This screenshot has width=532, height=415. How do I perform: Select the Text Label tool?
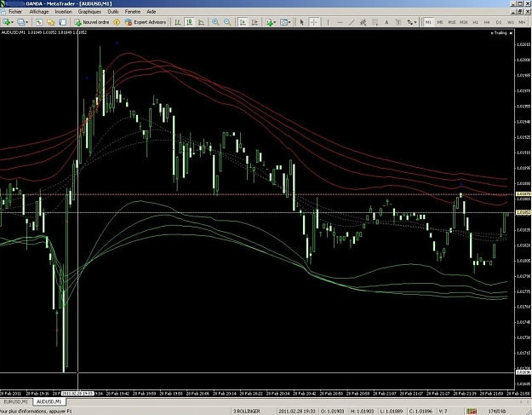pos(398,22)
